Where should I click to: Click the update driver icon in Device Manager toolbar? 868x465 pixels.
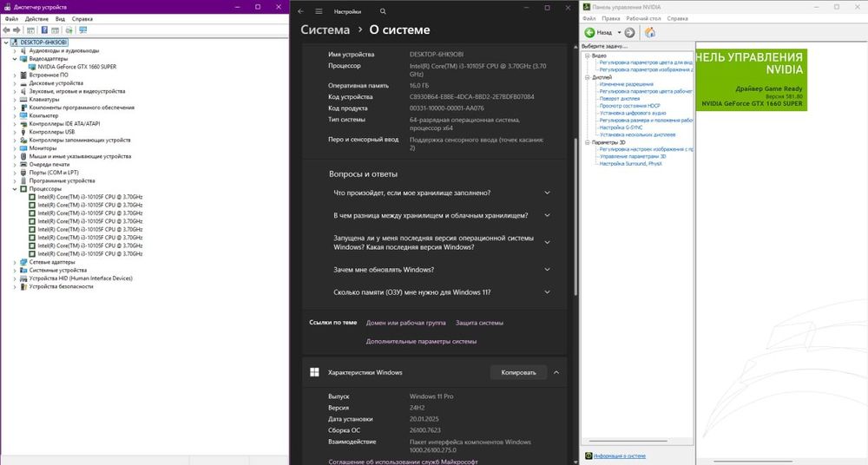click(69, 29)
